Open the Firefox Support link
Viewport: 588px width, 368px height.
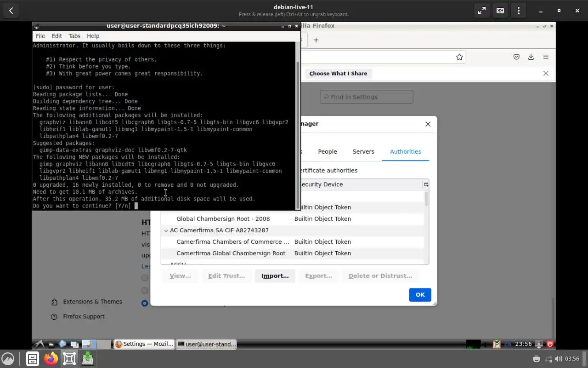click(78, 316)
